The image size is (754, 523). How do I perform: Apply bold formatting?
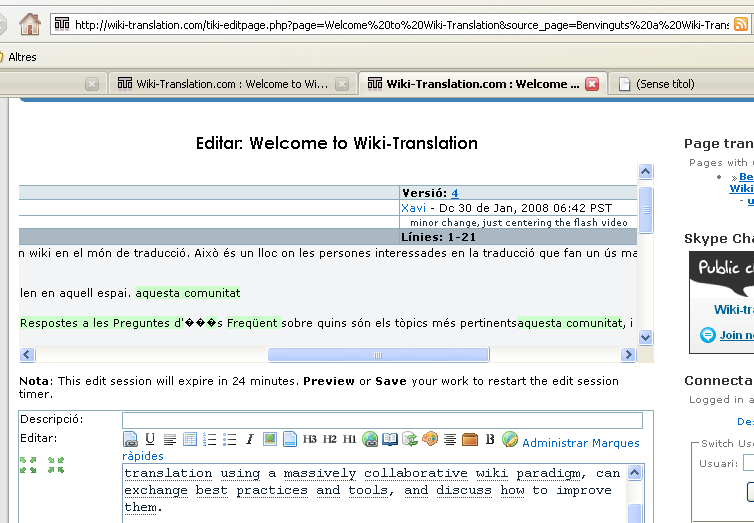coord(490,439)
